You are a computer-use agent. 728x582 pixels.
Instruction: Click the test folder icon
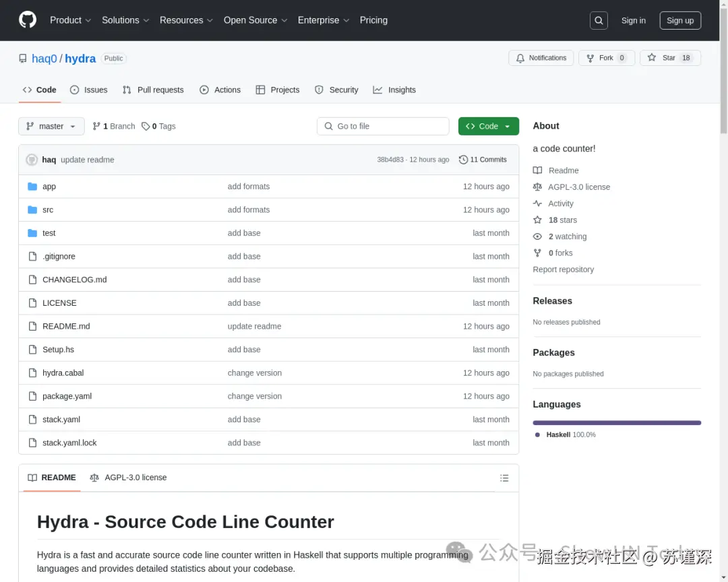[32, 233]
